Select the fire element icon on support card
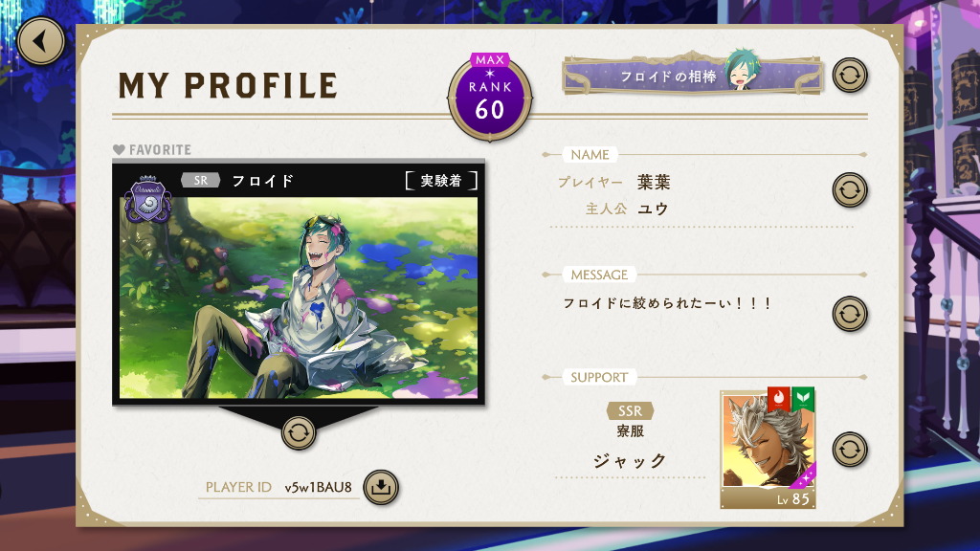The height and width of the screenshot is (551, 980). tap(779, 398)
